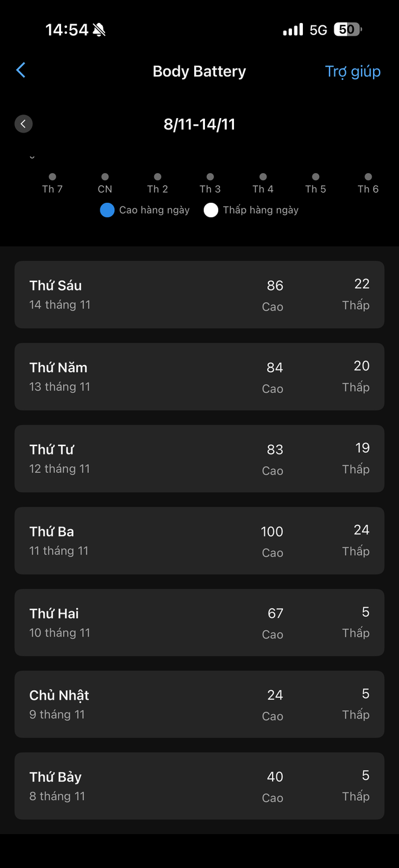This screenshot has height=868, width=399.
Task: Tap the blue back arrow icon
Action: [21, 70]
